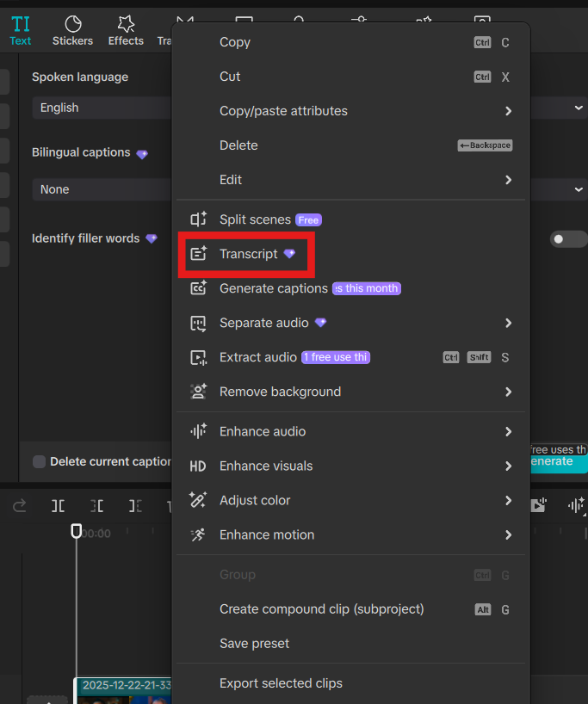The width and height of the screenshot is (588, 704).
Task: Enable the Identify filler words toggle
Action: (x=568, y=238)
